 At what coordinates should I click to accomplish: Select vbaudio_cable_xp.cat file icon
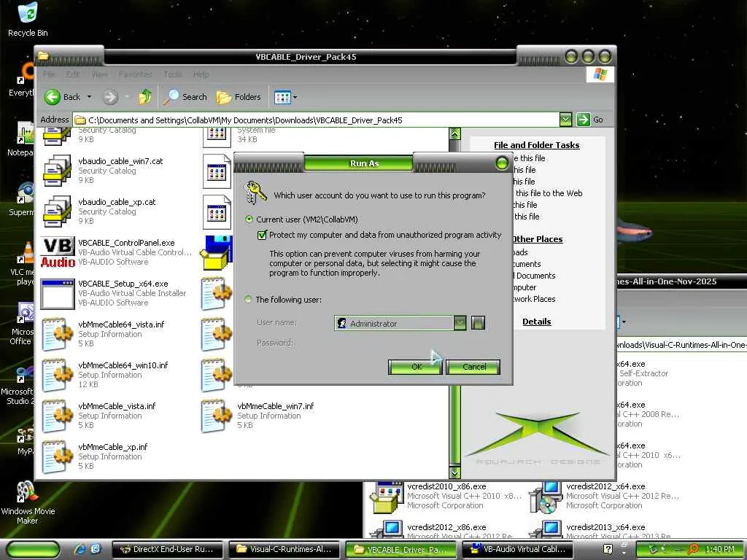pos(58,211)
